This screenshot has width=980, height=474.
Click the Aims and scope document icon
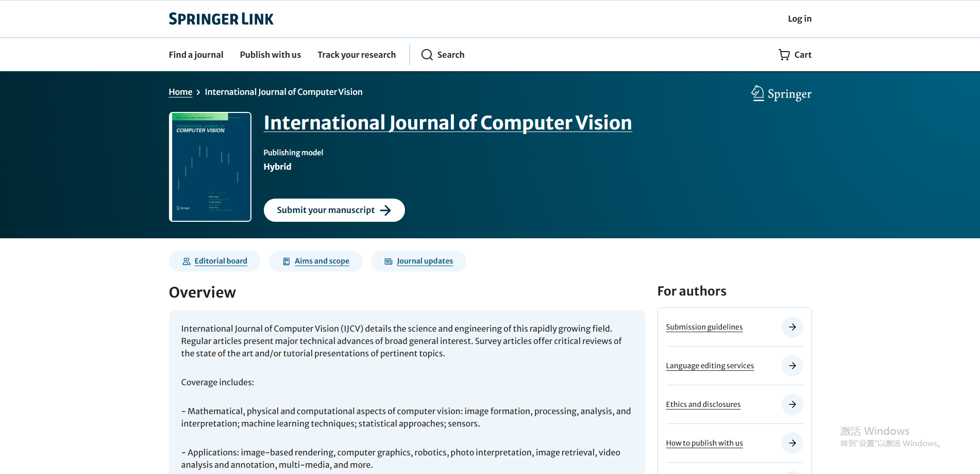[x=286, y=261]
